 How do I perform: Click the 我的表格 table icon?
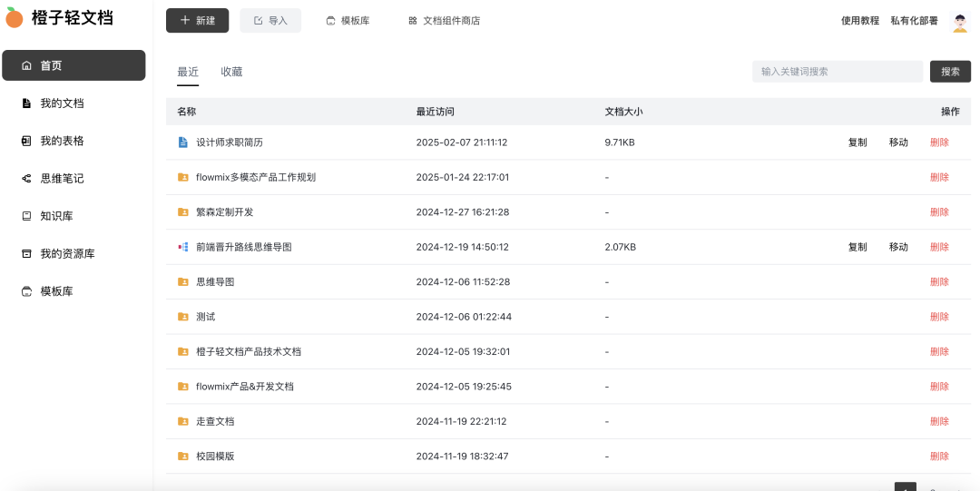pos(26,141)
